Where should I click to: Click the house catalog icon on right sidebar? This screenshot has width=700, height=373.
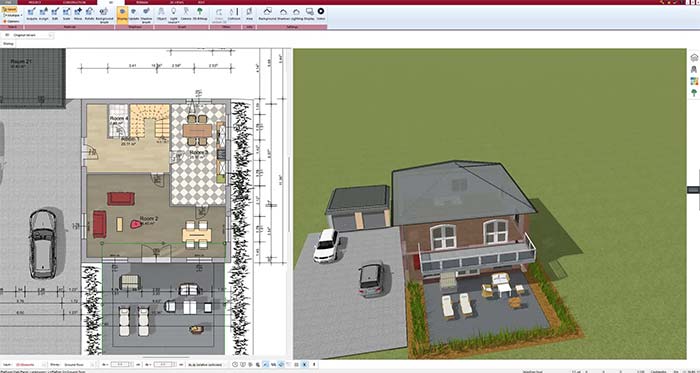click(694, 58)
